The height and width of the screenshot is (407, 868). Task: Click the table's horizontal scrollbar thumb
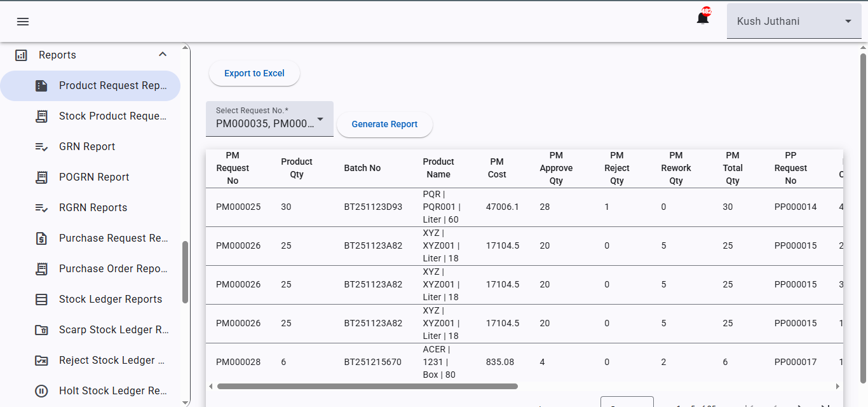tap(367, 386)
